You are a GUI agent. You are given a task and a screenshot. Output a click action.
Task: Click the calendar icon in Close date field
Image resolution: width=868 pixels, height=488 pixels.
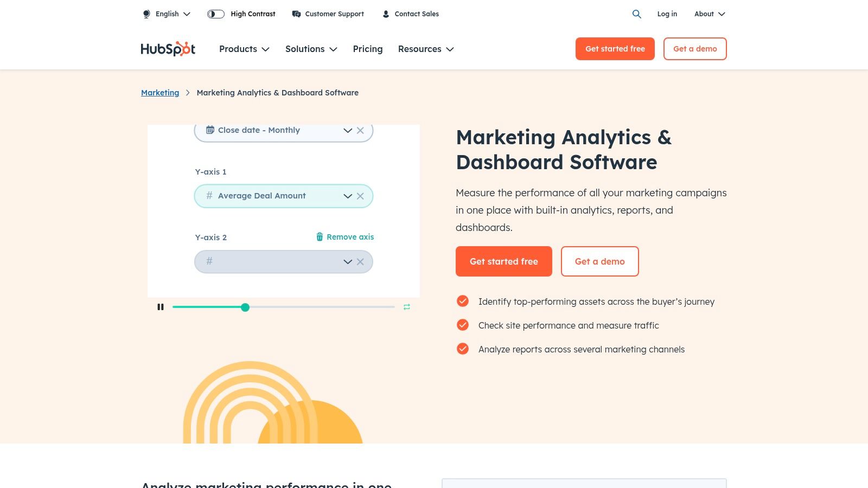click(210, 130)
